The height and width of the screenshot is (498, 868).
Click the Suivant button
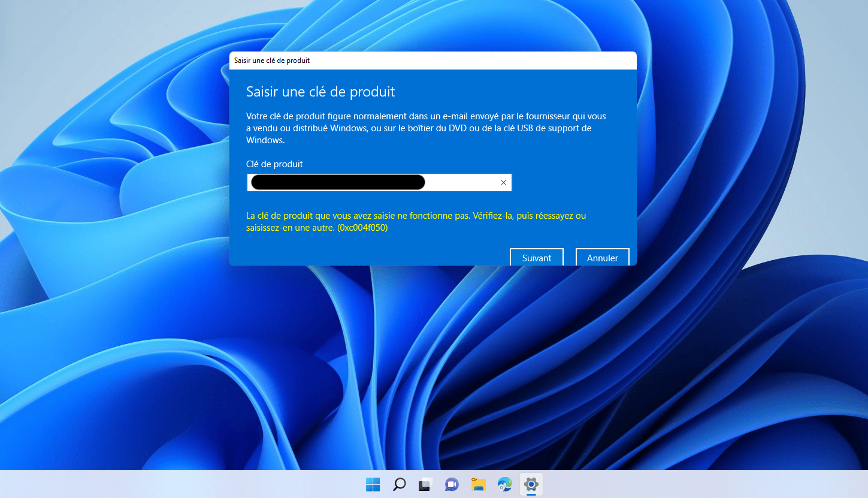tap(536, 258)
